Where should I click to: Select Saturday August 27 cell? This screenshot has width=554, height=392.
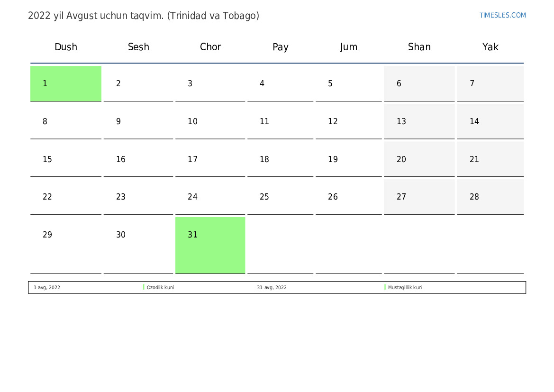[419, 197]
